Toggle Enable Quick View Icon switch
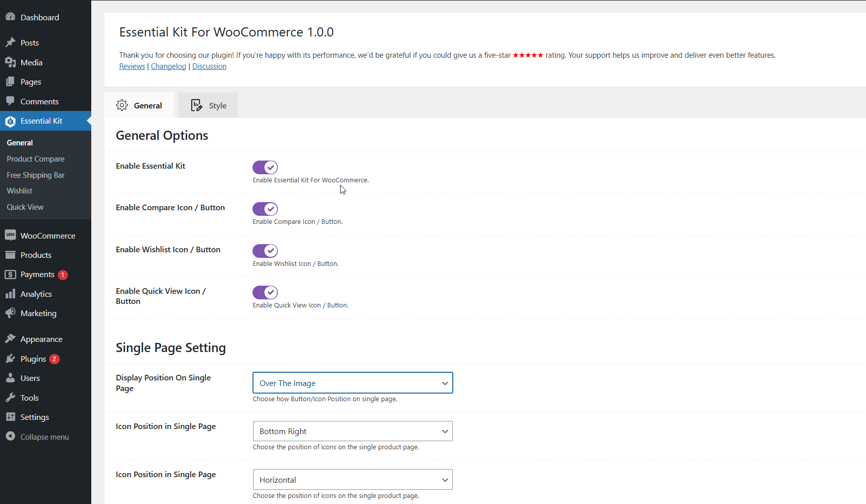Viewport: 866px width, 504px height. point(265,292)
